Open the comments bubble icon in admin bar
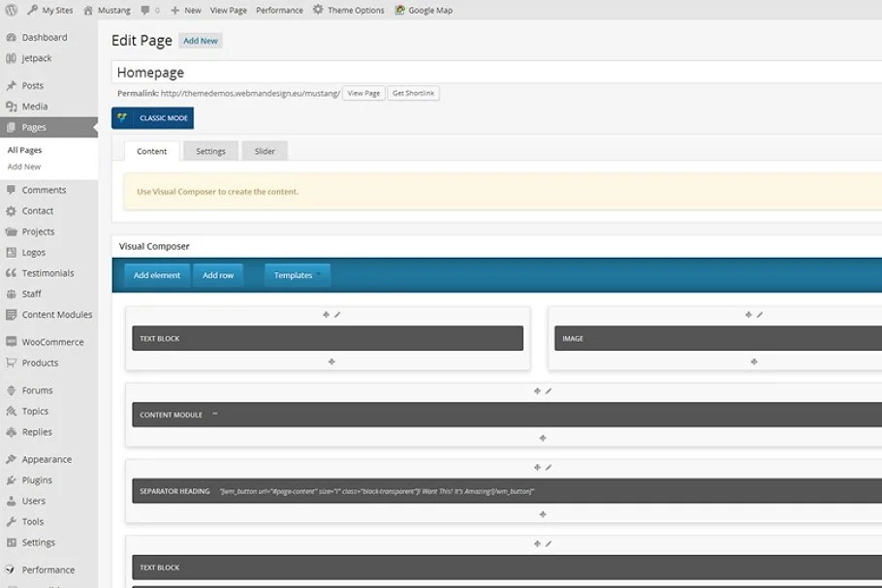Screen dimensions: 882x588 click(x=145, y=10)
